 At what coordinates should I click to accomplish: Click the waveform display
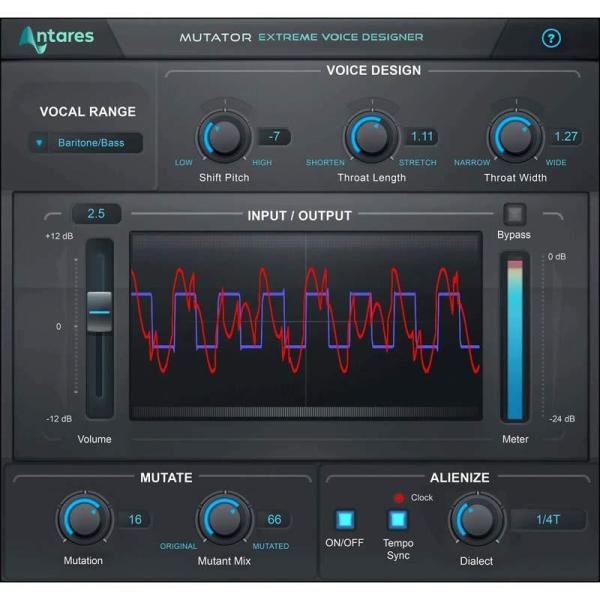tap(305, 325)
